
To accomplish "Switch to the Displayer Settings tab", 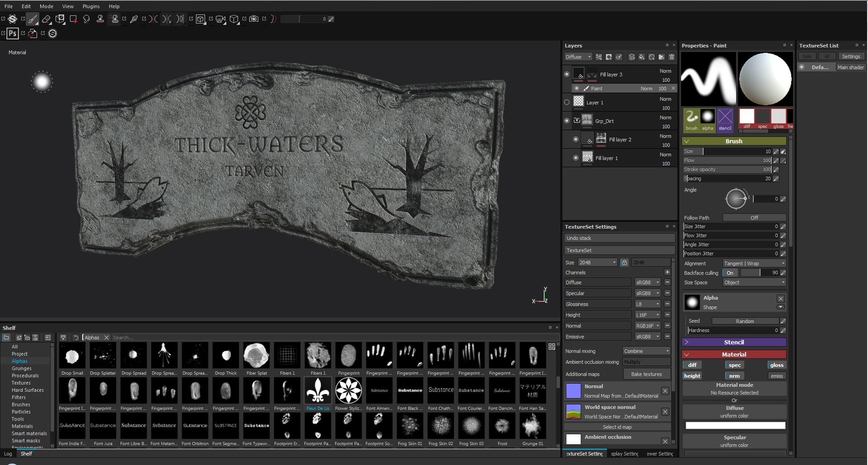I will tap(625, 454).
